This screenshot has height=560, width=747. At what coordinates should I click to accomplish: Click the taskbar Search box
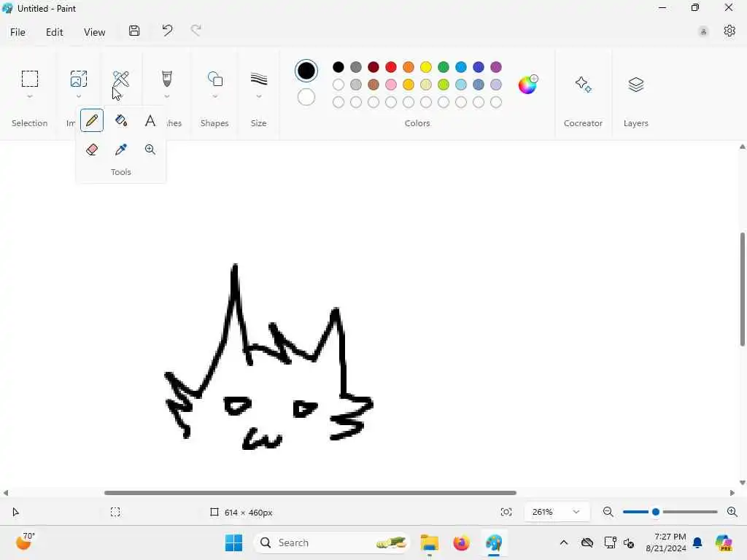[x=332, y=542]
